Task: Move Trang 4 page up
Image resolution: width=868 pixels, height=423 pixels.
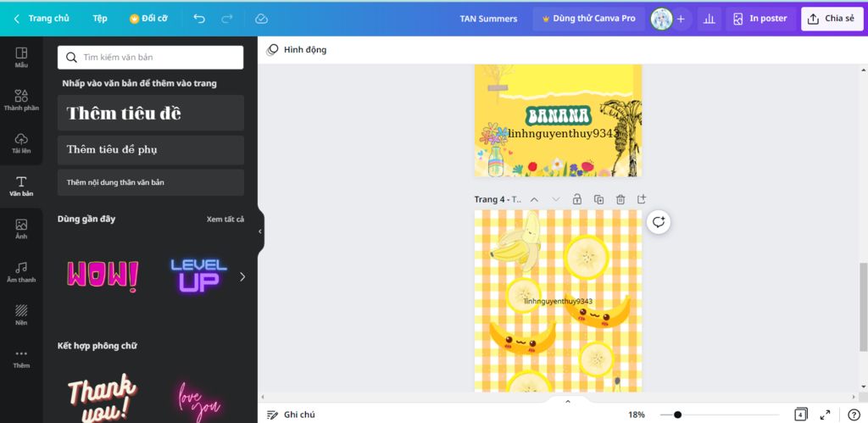Action: 534,199
